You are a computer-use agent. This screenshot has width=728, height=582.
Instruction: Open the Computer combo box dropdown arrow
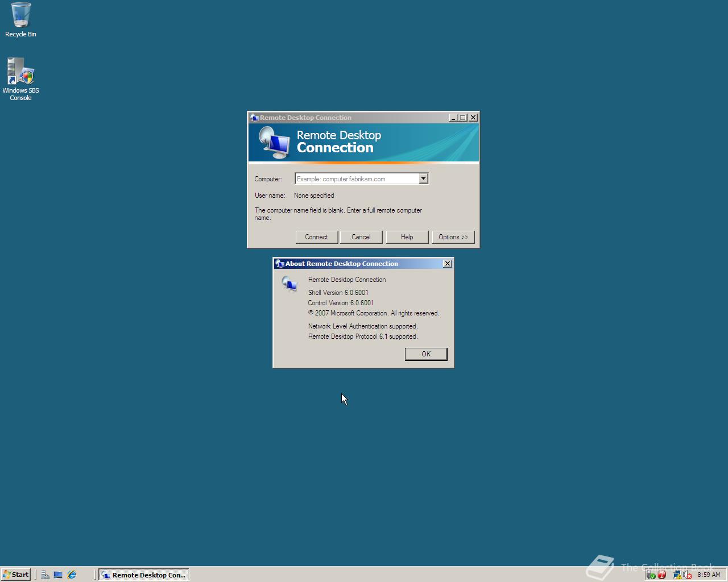[423, 179]
